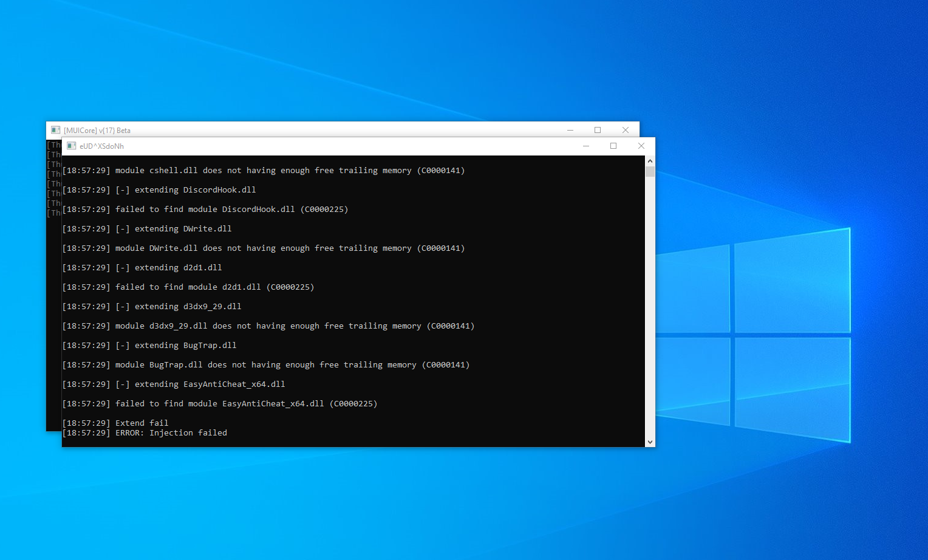Click 'failed to find module EasyAntiCheat_x64.dll' line

point(220,404)
